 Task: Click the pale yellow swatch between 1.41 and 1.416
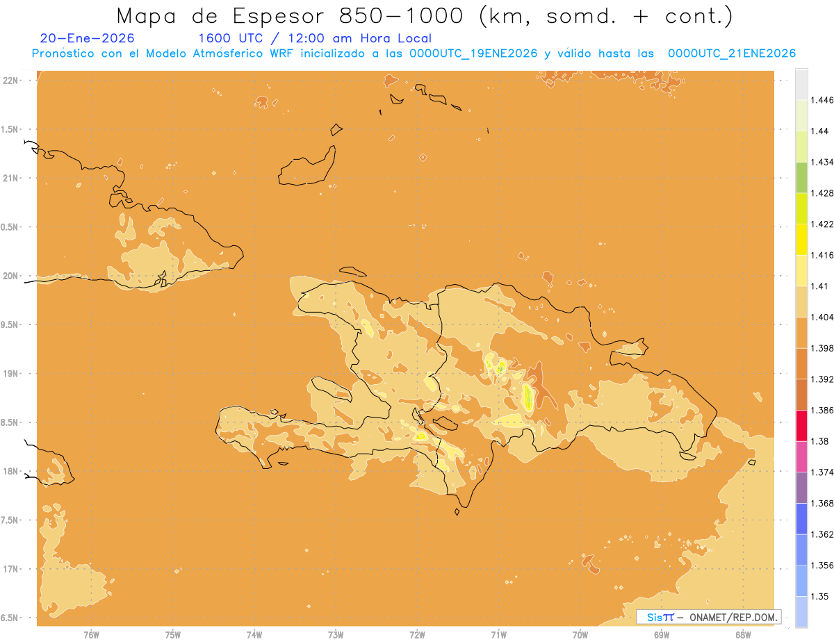[801, 270]
